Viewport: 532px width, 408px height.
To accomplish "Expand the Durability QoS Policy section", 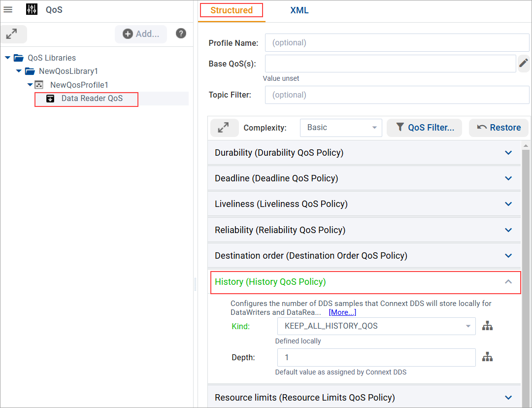I will 508,152.
